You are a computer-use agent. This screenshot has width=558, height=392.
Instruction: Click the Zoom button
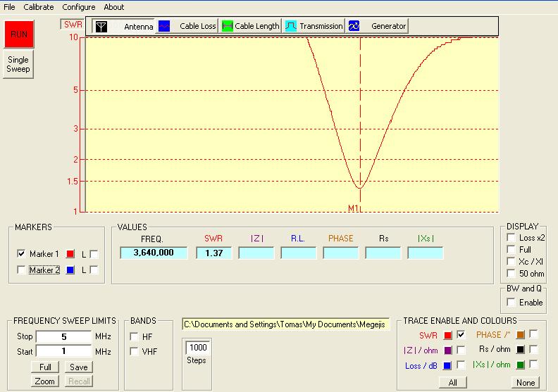pos(44,381)
